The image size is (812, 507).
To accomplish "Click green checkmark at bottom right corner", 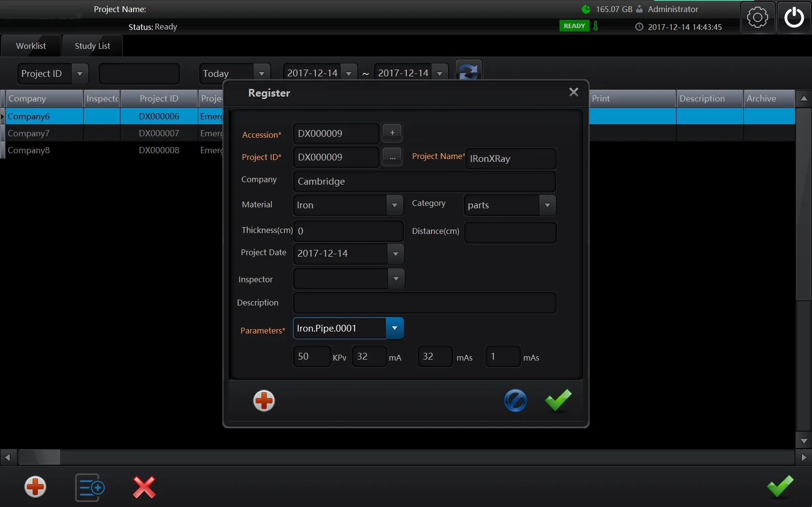I will tap(780, 486).
